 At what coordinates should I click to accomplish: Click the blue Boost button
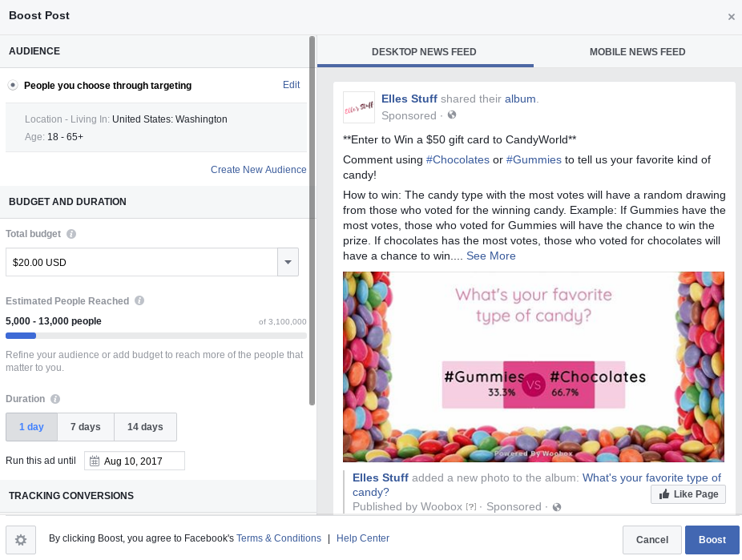pyautogui.click(x=712, y=540)
